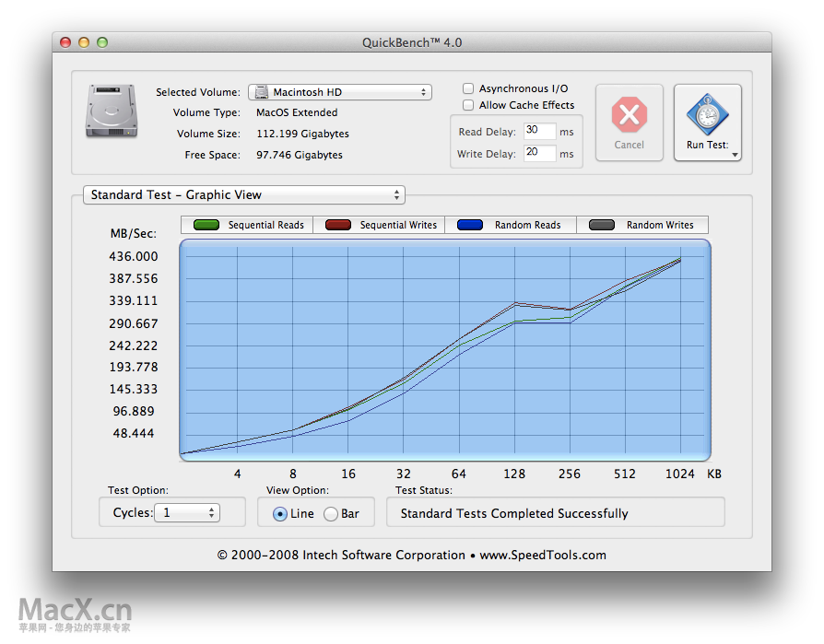Image resolution: width=824 pixels, height=644 pixels.
Task: Click the Run Test stopwatch icon
Action: pos(707,114)
